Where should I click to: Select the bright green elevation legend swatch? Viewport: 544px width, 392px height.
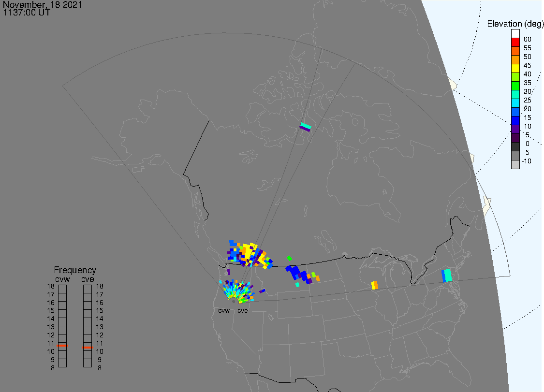click(515, 86)
